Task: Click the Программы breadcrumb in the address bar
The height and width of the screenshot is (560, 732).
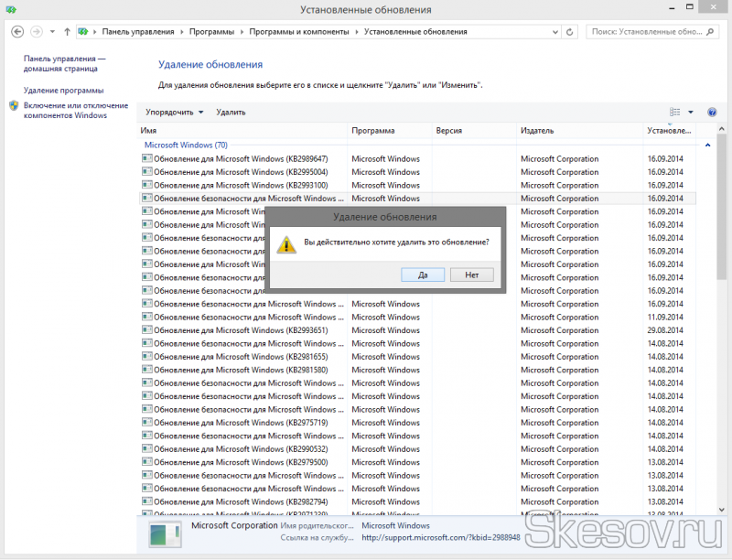Action: point(210,31)
